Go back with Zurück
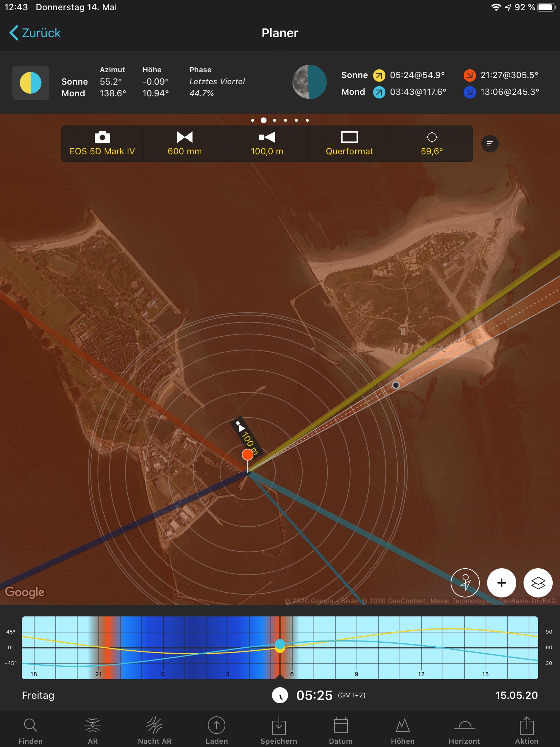 point(35,33)
